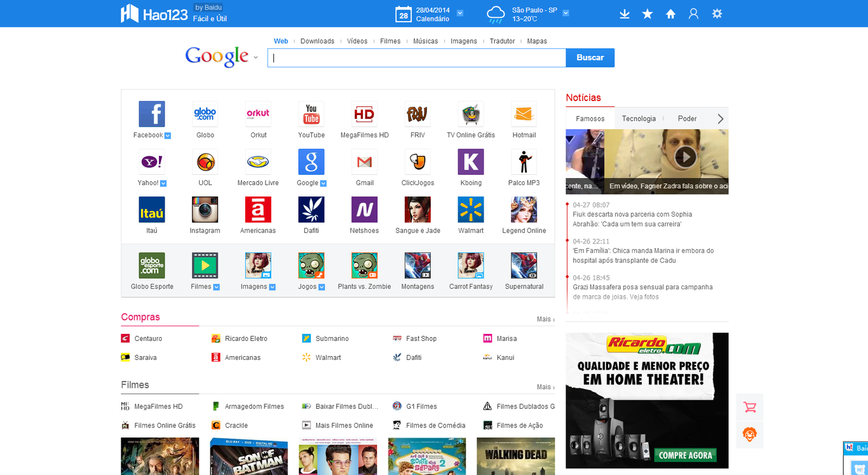Select the Músicas search tab
Image resolution: width=868 pixels, height=475 pixels.
click(426, 41)
